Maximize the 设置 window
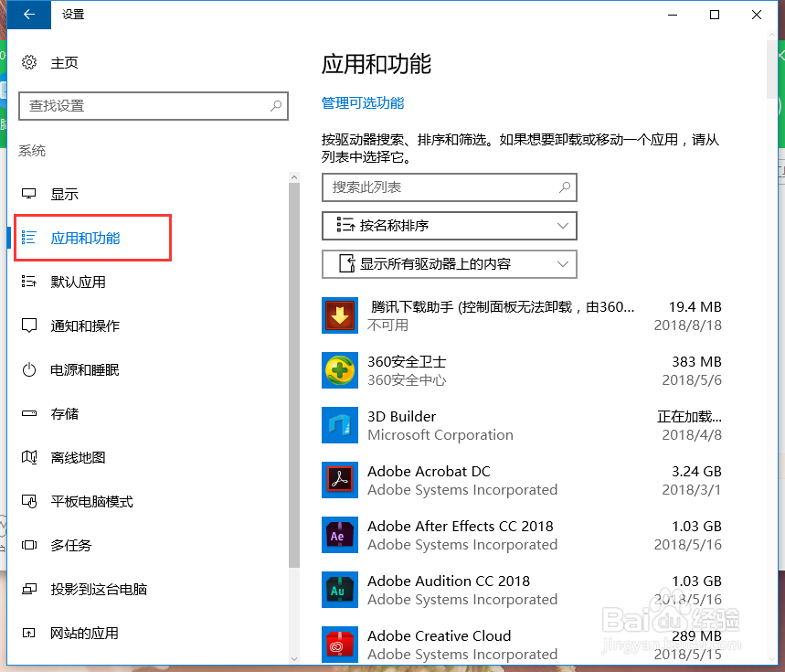Viewport: 785px width, 672px height. click(715, 15)
